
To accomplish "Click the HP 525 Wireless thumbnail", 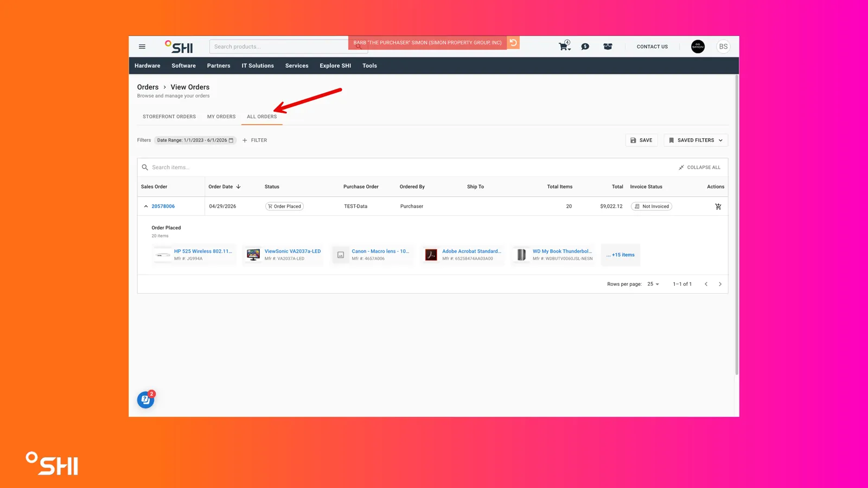I will [x=163, y=255].
